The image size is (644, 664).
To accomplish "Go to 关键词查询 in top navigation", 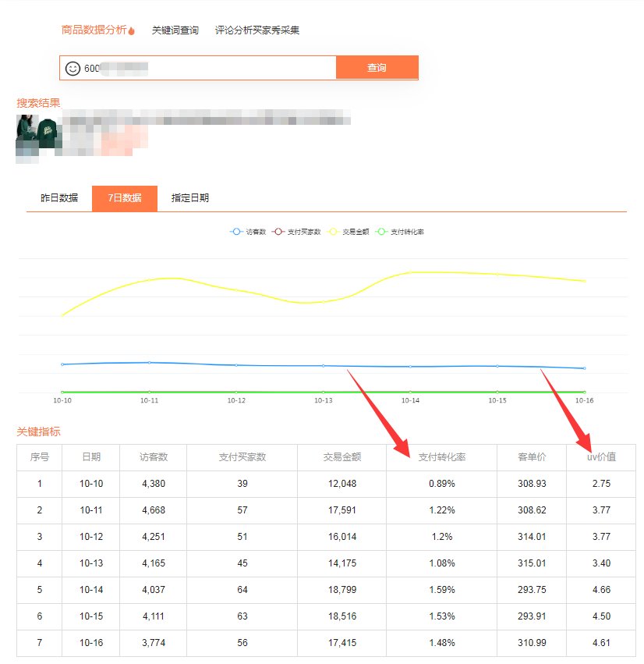I will point(175,30).
